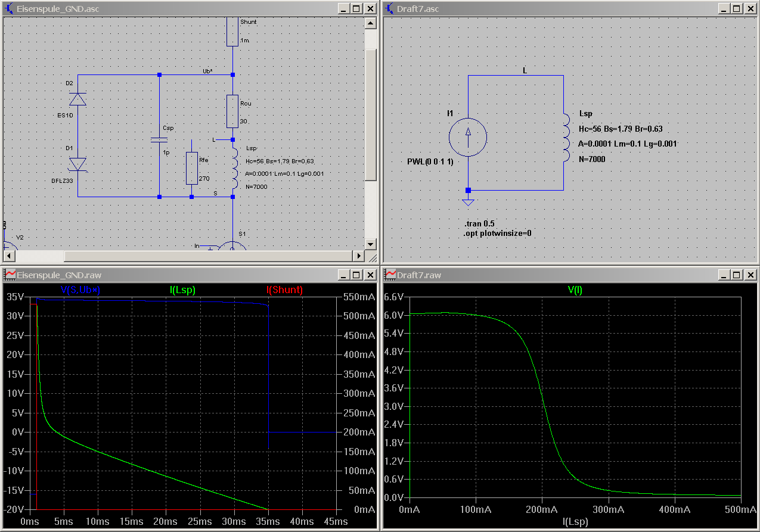Click the Eisenspule_GND.raw waveform window icon
This screenshot has height=532, width=760.
10,275
